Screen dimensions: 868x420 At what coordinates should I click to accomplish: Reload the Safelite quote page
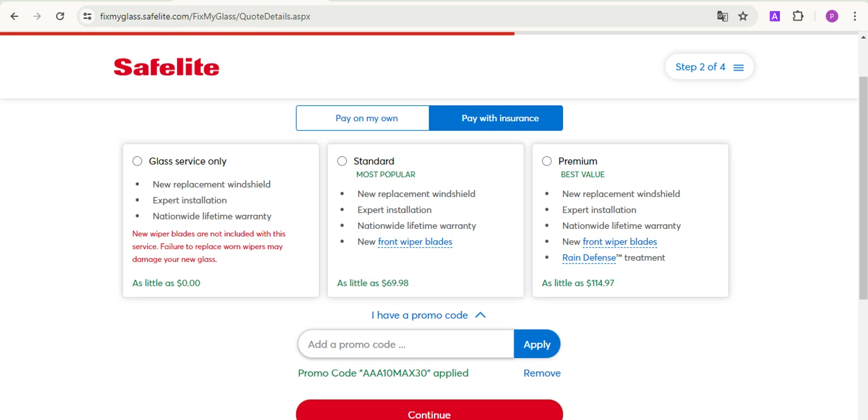(60, 16)
